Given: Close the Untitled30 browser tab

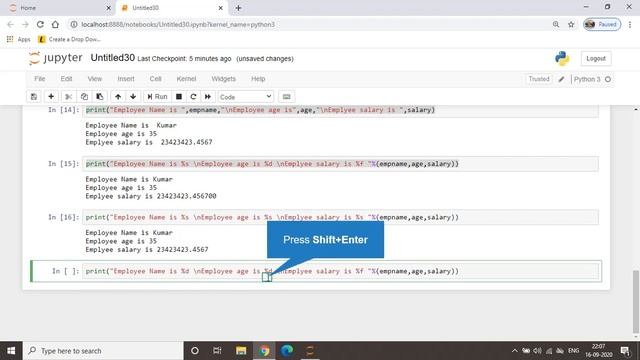Looking at the screenshot, I should point(220,8).
